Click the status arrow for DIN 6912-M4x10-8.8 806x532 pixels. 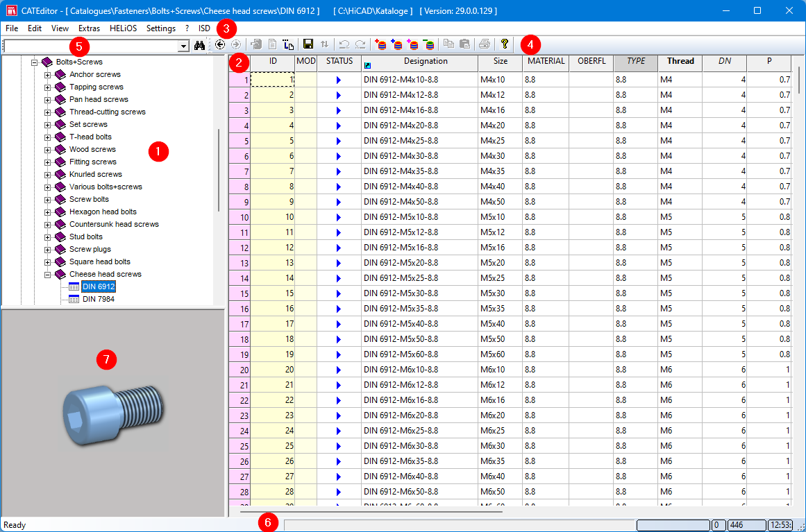(x=338, y=80)
